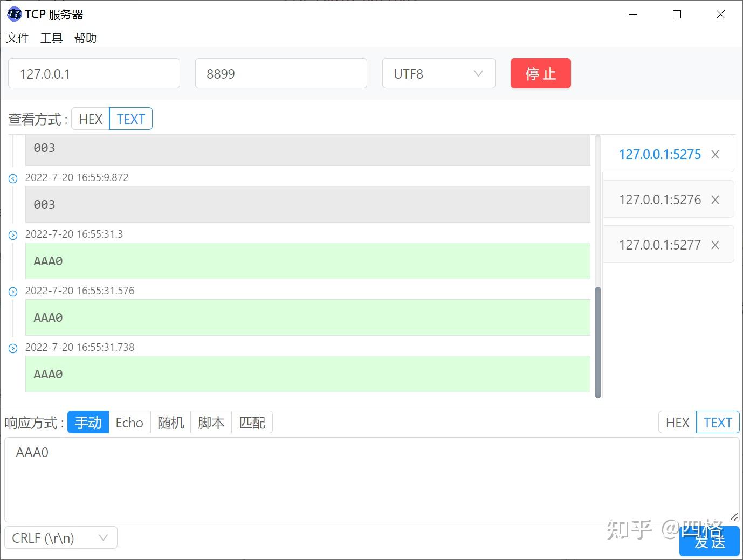
Task: Choose TEXT format for the send box
Action: [718, 423]
